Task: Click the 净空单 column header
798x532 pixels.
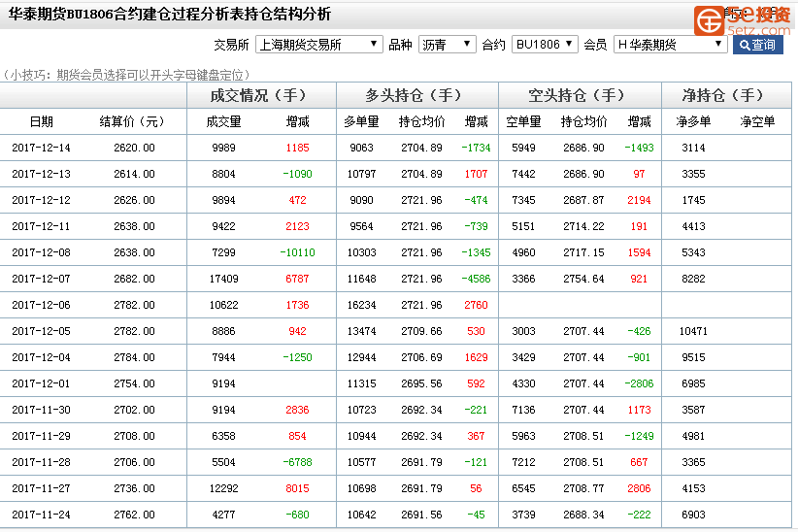Action: [x=757, y=121]
